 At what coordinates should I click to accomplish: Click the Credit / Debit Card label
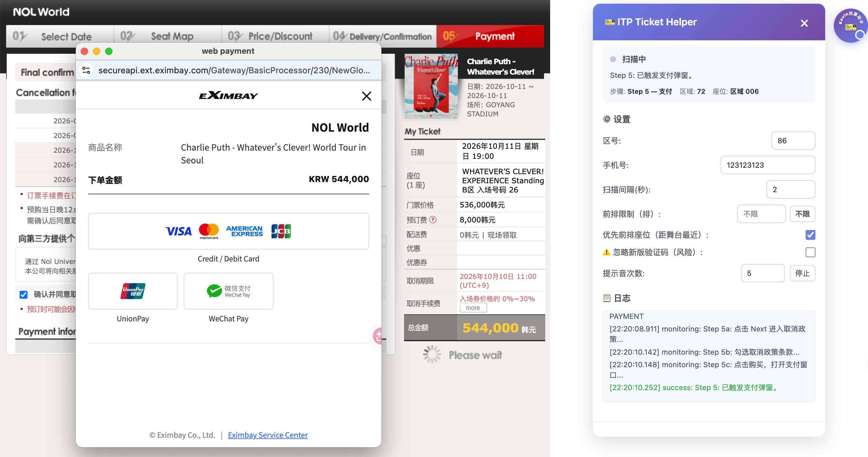pos(228,259)
